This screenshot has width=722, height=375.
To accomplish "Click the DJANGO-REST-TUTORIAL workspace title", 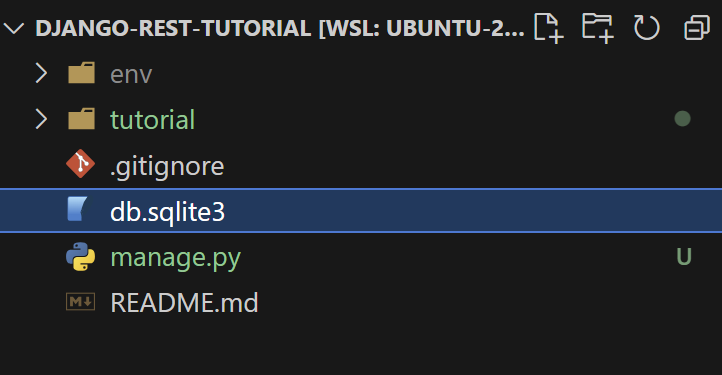I will coord(279,29).
